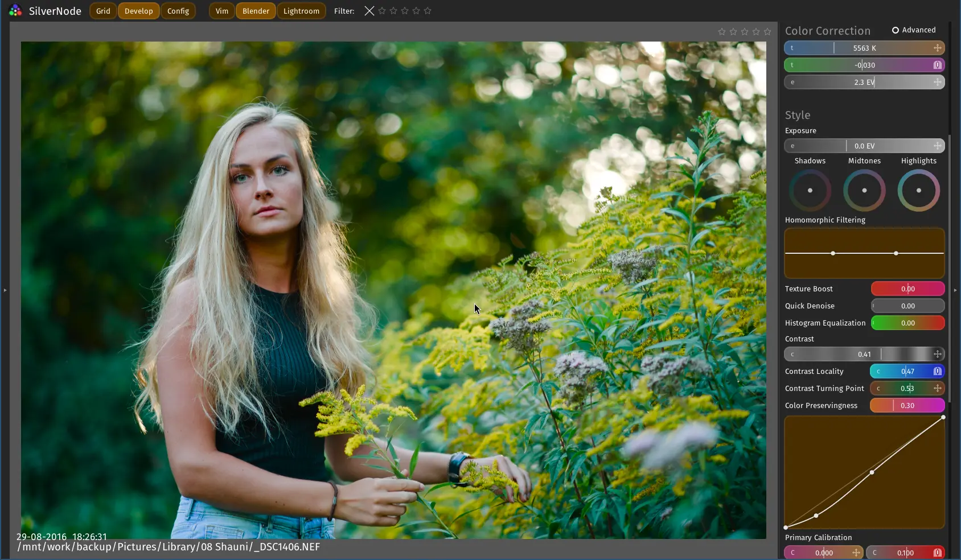Click the mouse icon on the tint slider
The height and width of the screenshot is (560, 961).
937,65
